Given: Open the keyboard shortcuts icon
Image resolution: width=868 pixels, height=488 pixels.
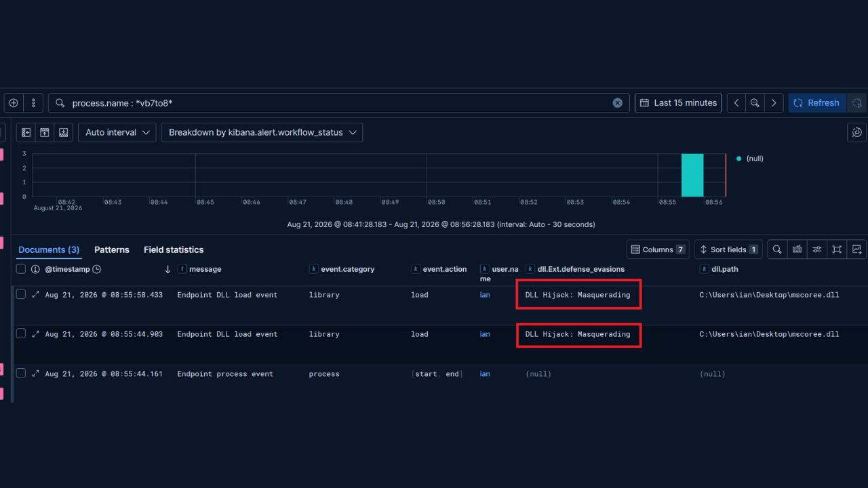Looking at the screenshot, I should pyautogui.click(x=797, y=249).
